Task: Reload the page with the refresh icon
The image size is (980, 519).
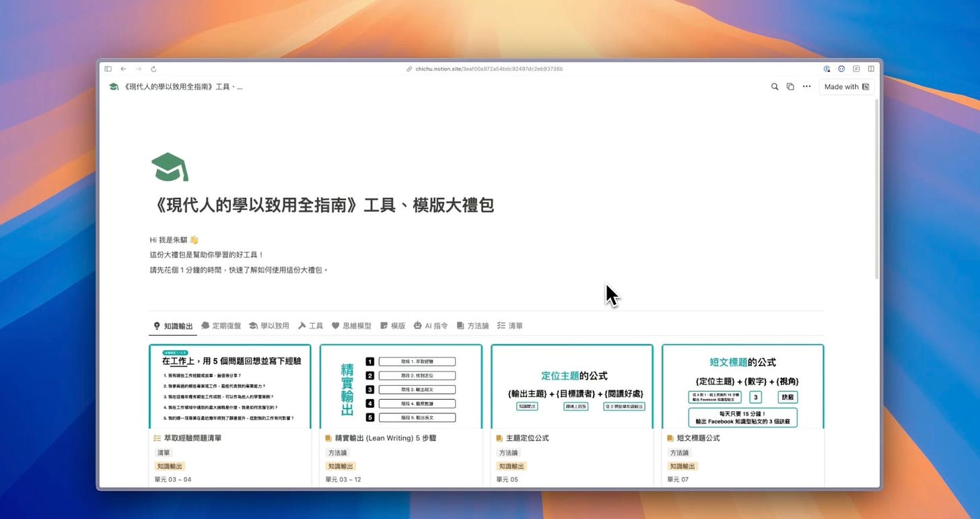Action: tap(153, 69)
